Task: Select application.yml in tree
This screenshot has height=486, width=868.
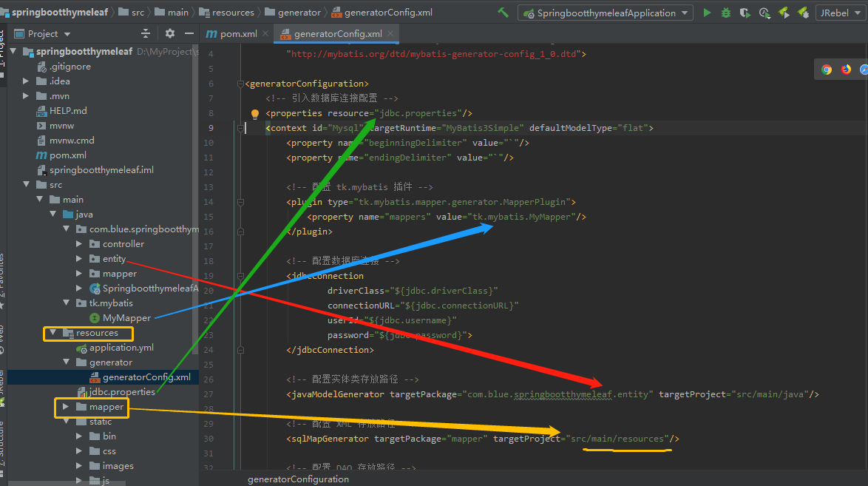Action: tap(115, 348)
